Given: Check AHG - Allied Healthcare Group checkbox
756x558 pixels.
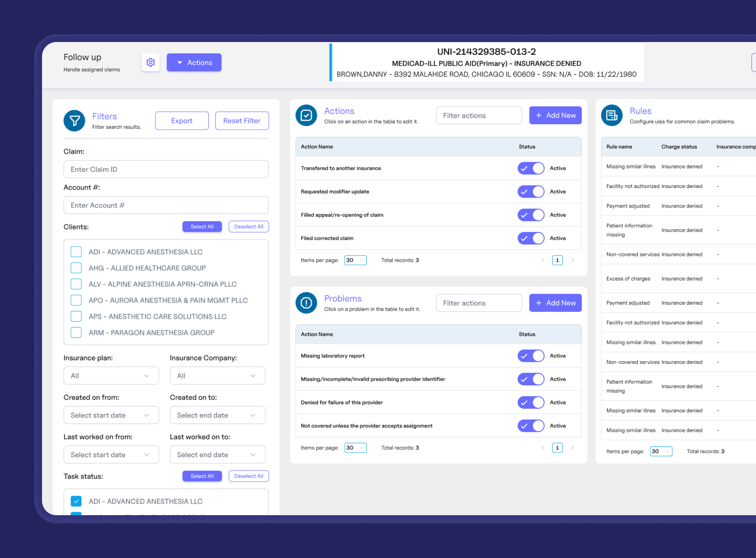Looking at the screenshot, I should point(76,268).
